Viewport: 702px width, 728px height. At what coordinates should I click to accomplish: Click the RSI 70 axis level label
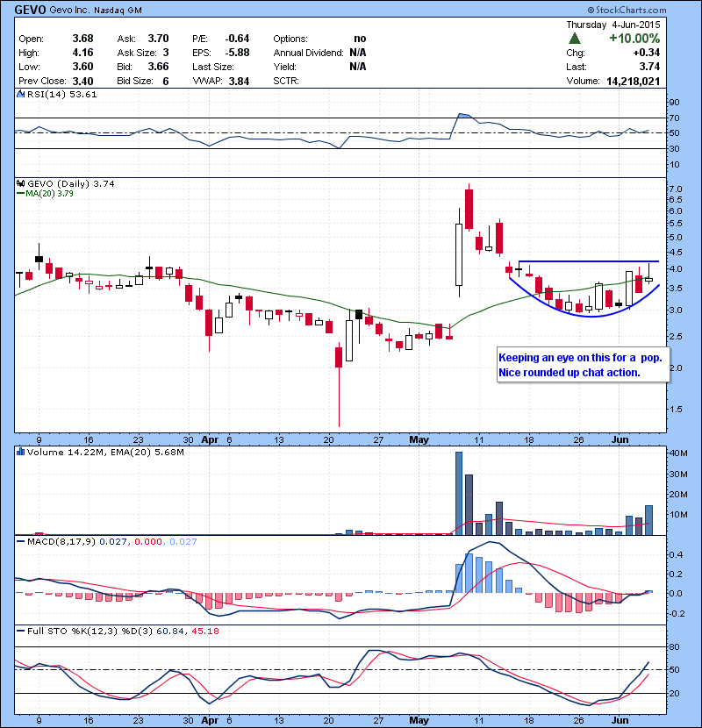(674, 118)
